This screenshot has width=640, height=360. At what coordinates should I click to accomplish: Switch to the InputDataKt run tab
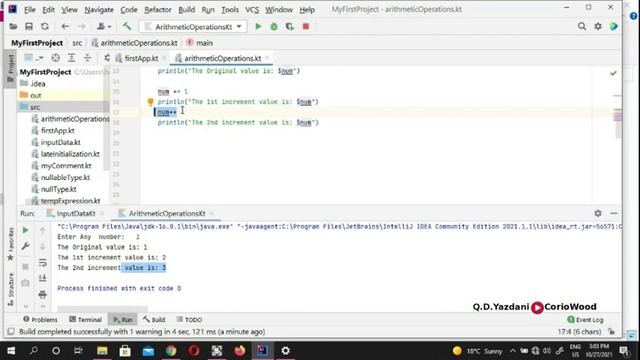pyautogui.click(x=75, y=213)
